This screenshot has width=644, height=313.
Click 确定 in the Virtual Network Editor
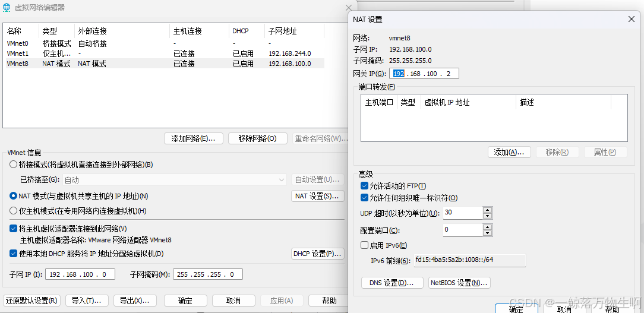pos(185,301)
